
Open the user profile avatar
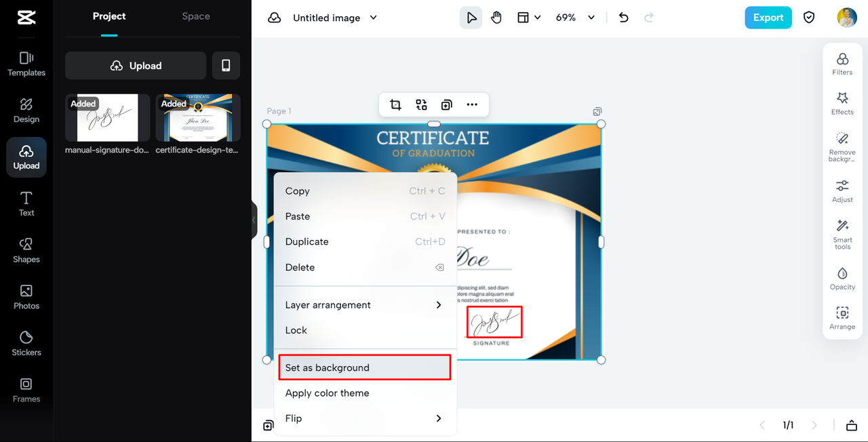pos(847,18)
